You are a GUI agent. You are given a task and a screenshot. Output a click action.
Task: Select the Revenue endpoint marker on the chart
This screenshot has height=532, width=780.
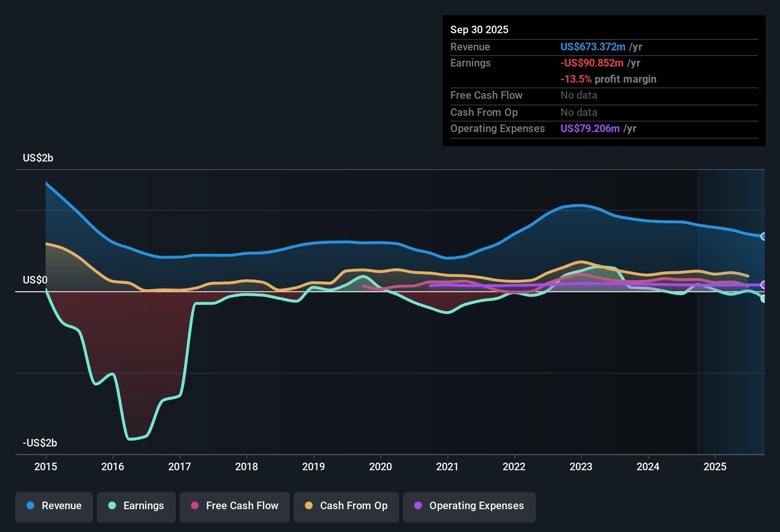[764, 236]
